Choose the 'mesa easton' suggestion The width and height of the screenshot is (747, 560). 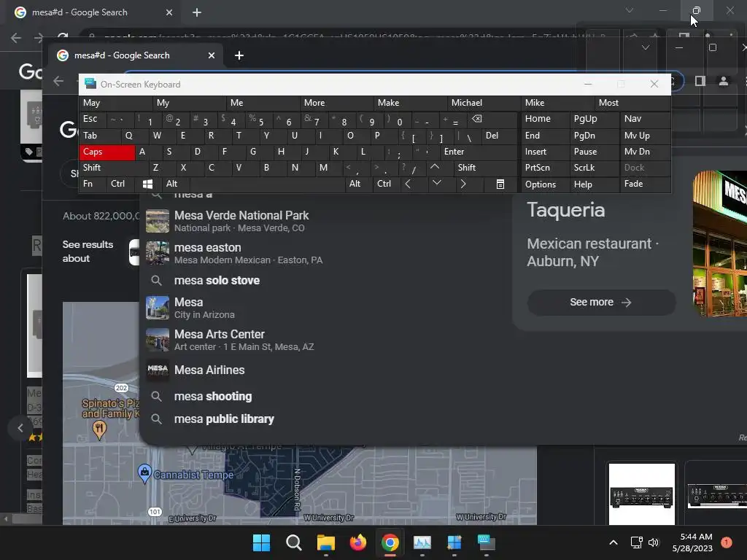tap(324, 253)
